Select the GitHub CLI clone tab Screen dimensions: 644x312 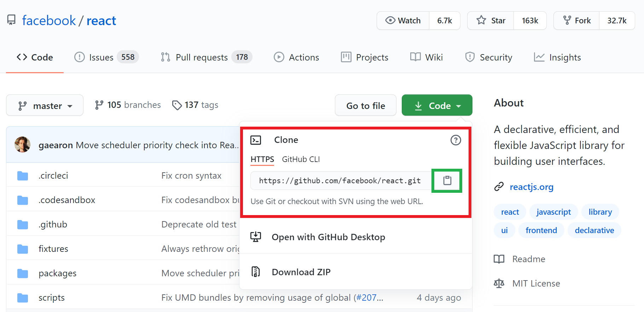point(301,159)
